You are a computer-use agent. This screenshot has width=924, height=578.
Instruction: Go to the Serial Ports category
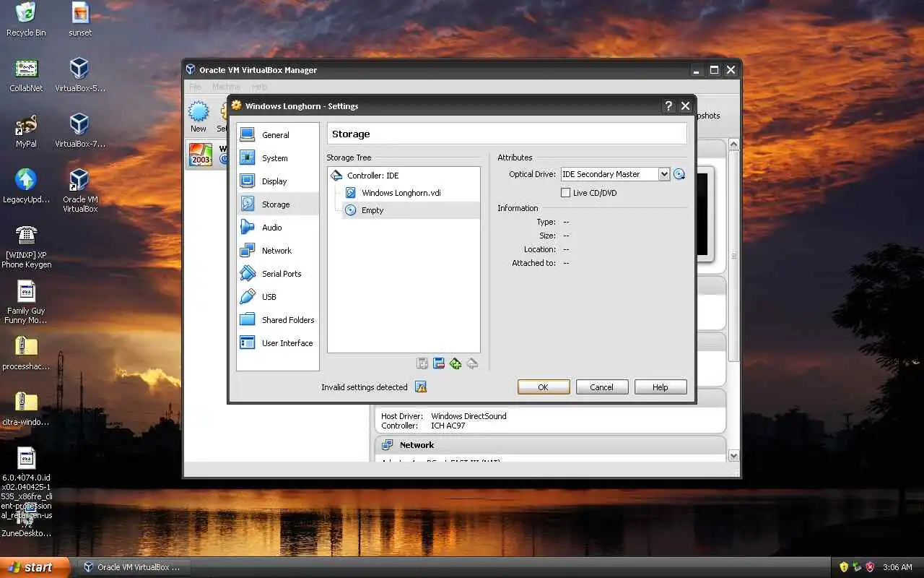pos(277,274)
